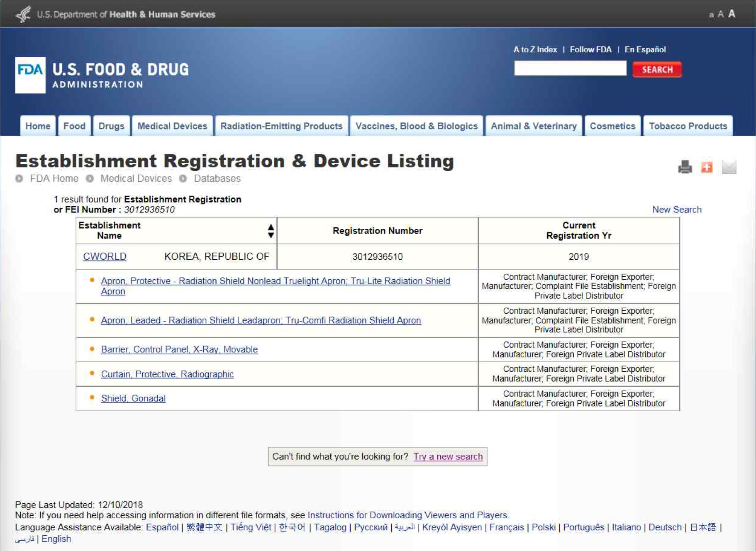
Task: Open the Food tab
Action: tap(74, 126)
